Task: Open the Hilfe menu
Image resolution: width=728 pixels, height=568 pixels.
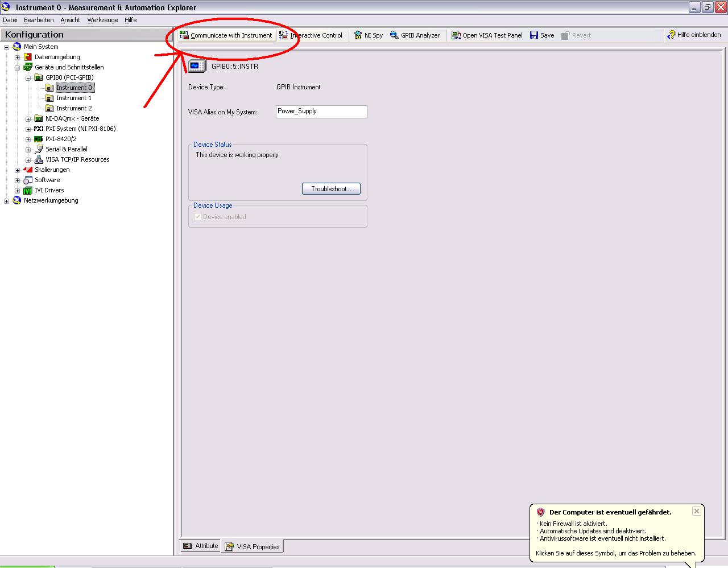Action: pyautogui.click(x=131, y=20)
